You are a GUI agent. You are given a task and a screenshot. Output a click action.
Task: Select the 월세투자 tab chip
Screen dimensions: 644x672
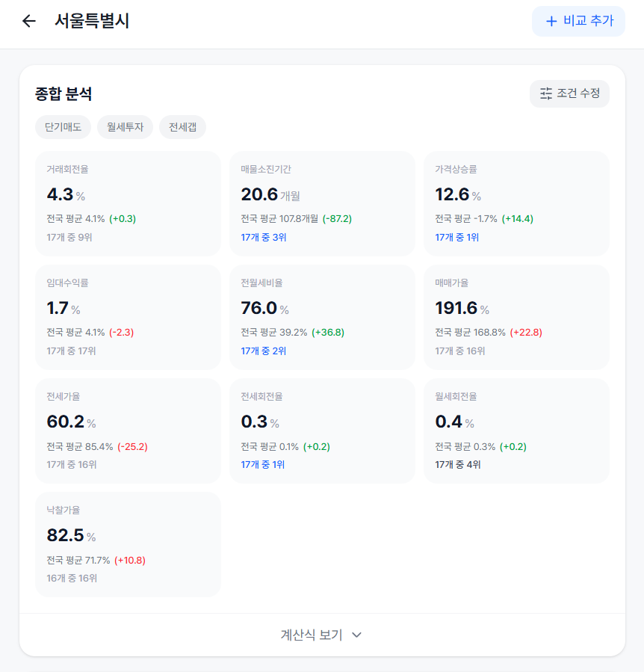point(123,127)
